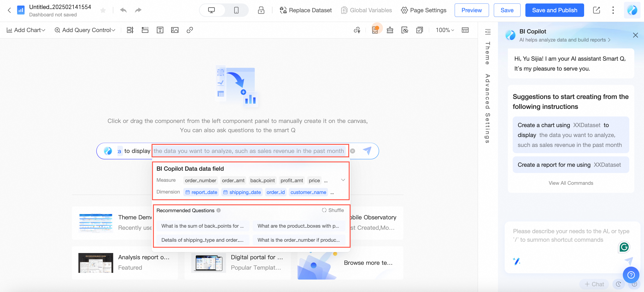Click the undo arrow icon
The image size is (644, 292).
123,10
